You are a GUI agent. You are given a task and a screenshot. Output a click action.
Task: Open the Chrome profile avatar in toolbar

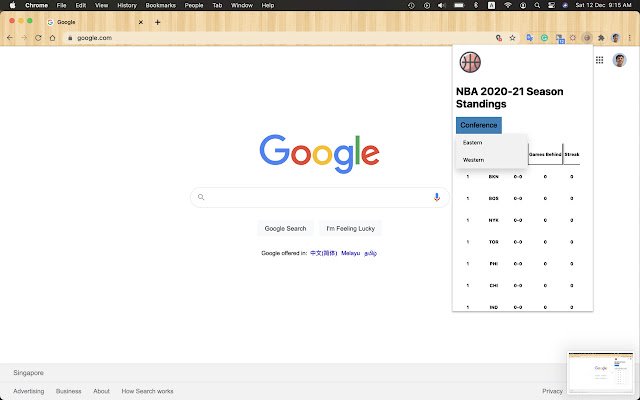click(616, 38)
